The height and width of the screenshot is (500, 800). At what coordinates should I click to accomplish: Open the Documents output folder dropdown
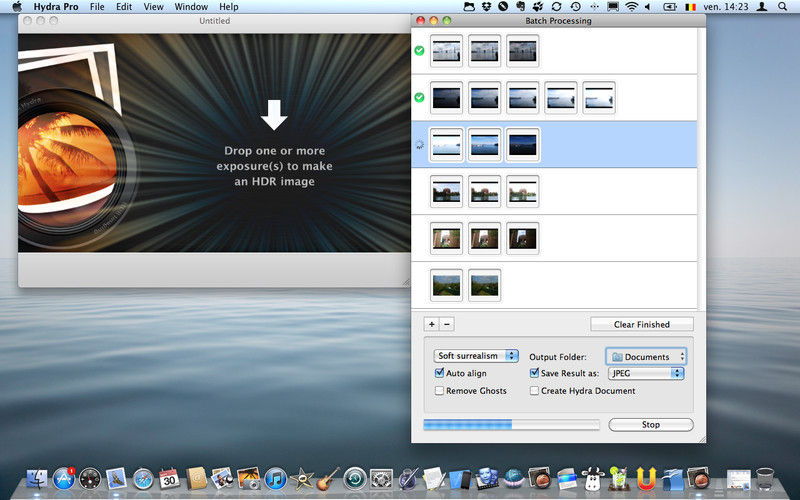(646, 357)
